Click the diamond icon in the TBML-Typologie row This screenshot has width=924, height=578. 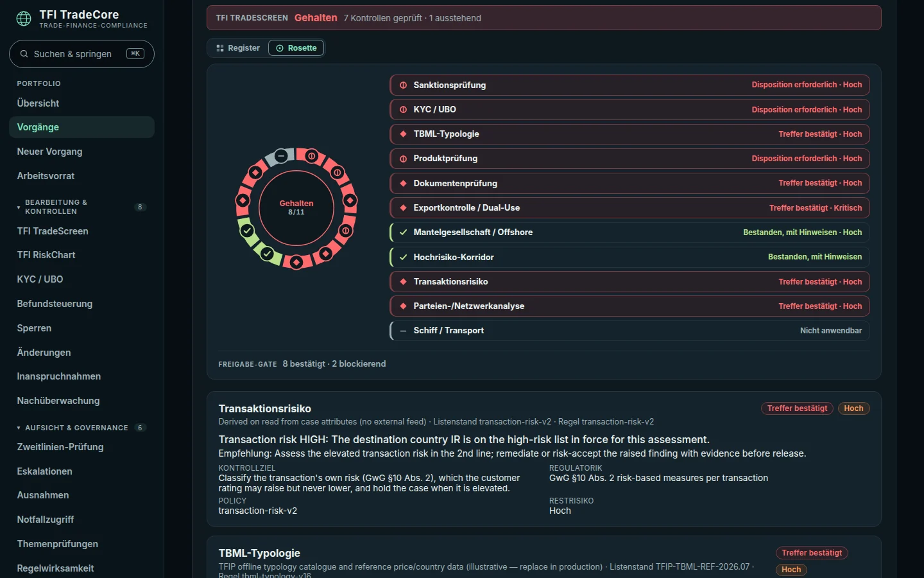[403, 134]
